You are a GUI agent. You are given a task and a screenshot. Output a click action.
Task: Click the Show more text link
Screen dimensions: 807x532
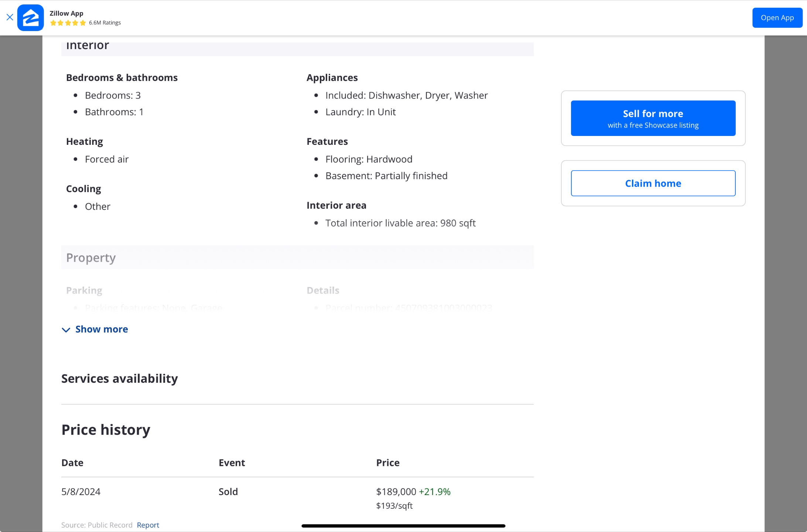coord(102,329)
